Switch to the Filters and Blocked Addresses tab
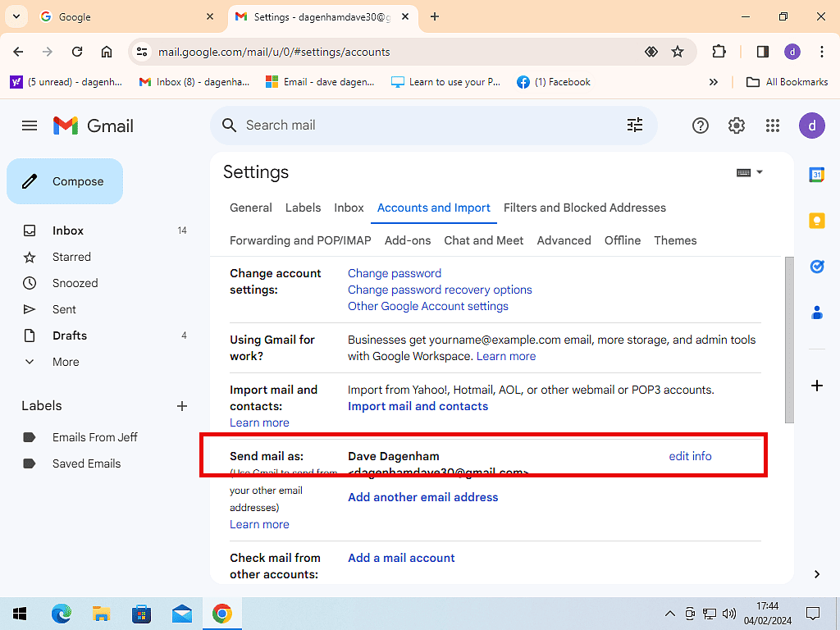Screen dimensions: 840x630 pos(584,208)
